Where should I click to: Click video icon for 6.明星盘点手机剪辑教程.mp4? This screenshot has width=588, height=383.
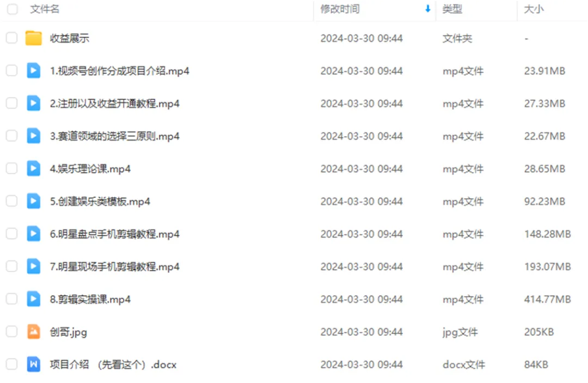click(x=33, y=234)
